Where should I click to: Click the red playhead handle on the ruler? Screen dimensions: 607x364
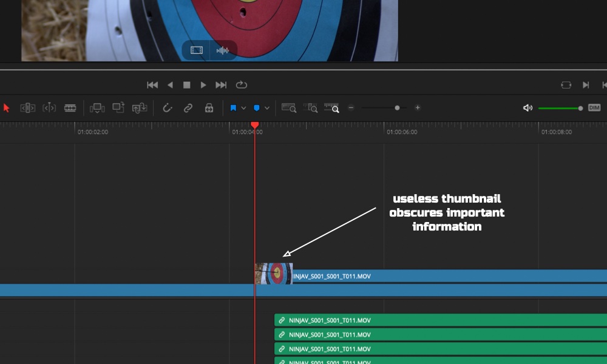255,125
